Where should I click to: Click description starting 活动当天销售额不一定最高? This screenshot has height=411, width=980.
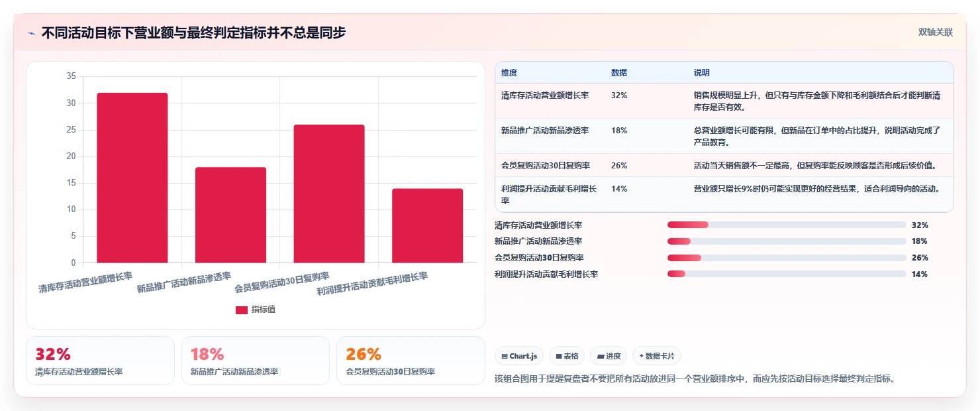coord(815,165)
